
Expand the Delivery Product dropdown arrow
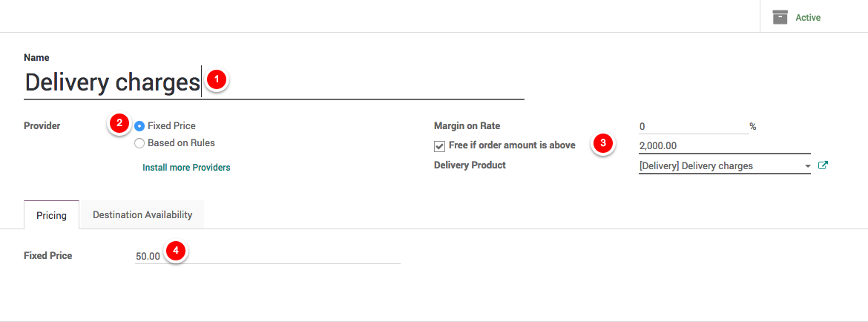tap(807, 166)
